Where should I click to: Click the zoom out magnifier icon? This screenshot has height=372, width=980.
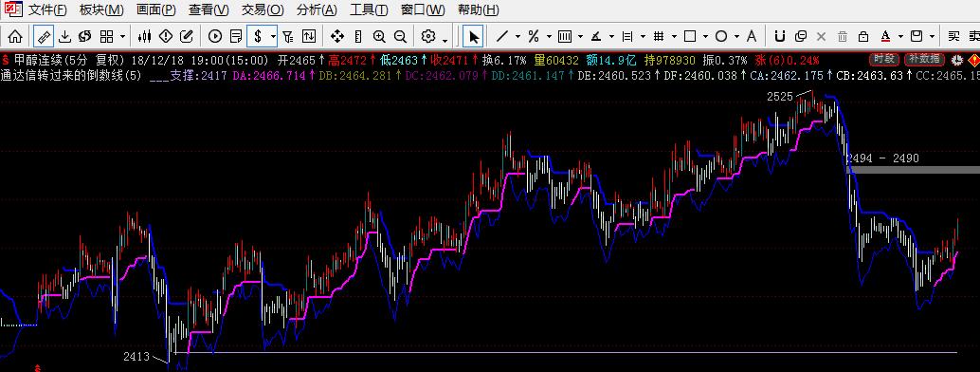(x=401, y=36)
